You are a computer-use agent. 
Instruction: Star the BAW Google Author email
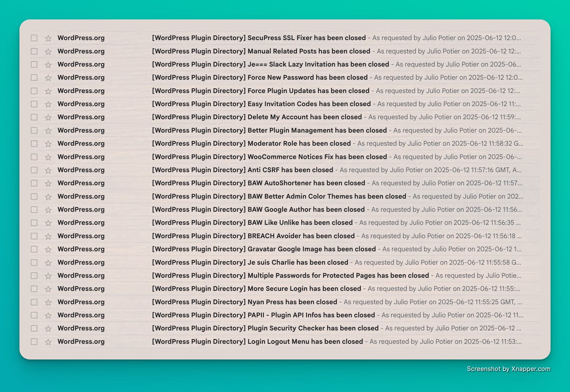coord(48,209)
